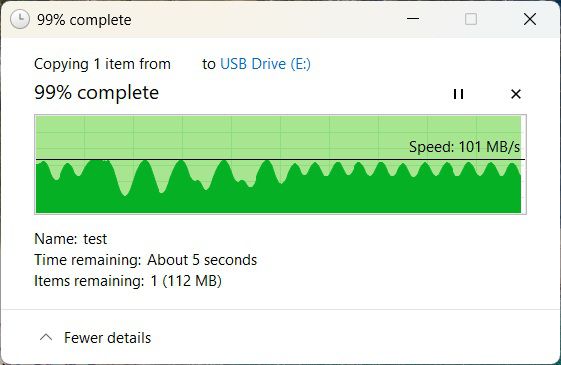
Task: Click the 'Copying 1 item from' text
Action: coord(102,64)
